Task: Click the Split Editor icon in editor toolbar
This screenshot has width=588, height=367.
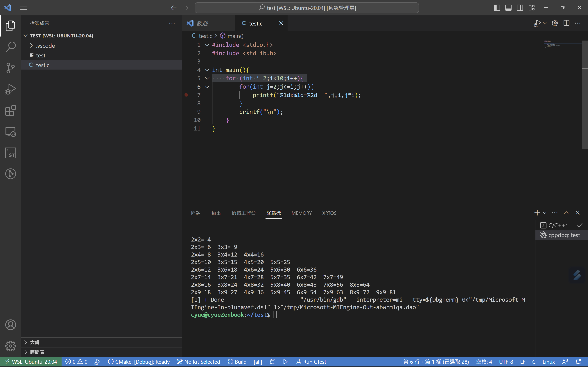Action: [x=566, y=23]
